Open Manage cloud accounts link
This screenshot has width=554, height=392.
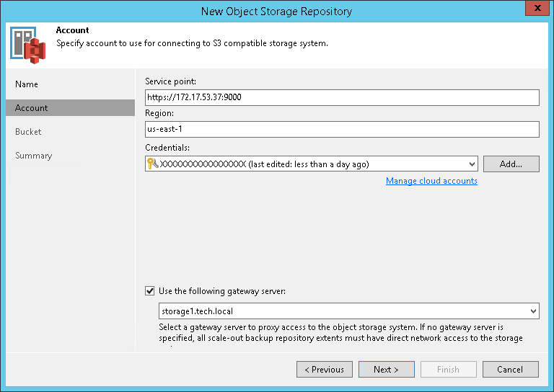click(431, 181)
